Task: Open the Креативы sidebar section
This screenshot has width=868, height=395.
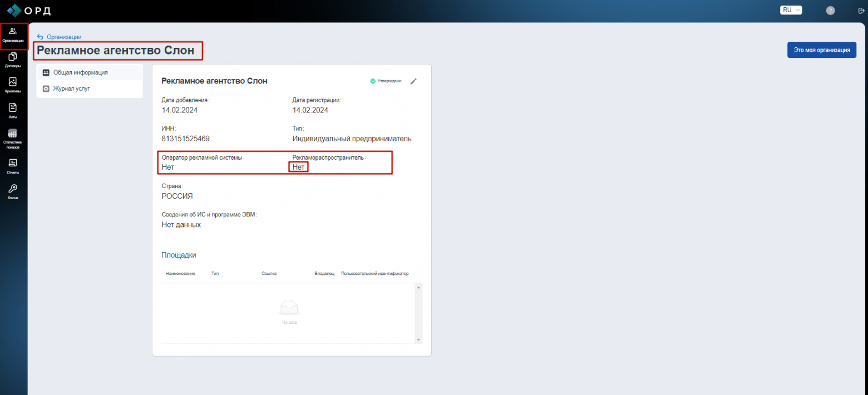Action: point(13,86)
